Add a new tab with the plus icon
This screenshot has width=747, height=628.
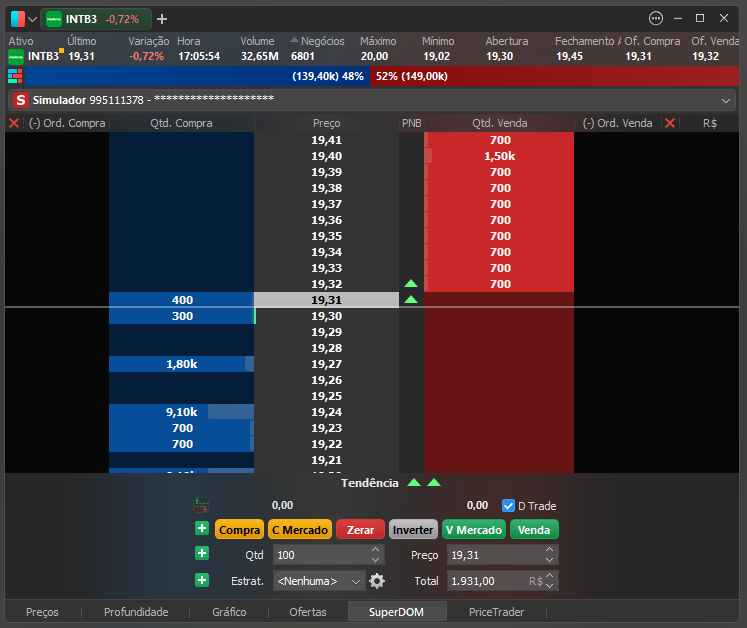(162, 19)
